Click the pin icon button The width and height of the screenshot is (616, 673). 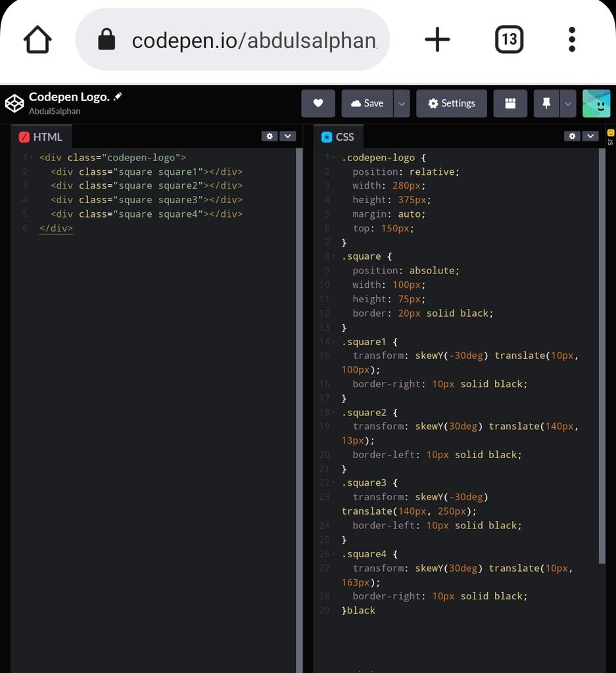pos(546,103)
